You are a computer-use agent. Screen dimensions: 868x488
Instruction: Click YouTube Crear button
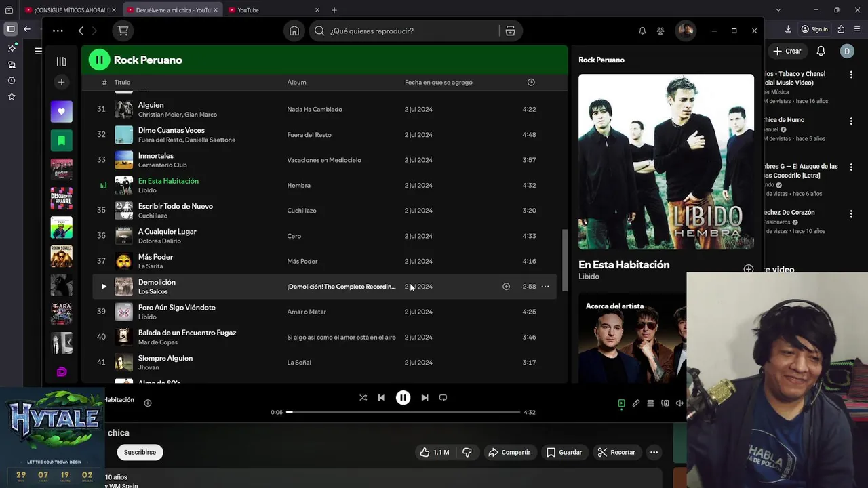pyautogui.click(x=787, y=51)
